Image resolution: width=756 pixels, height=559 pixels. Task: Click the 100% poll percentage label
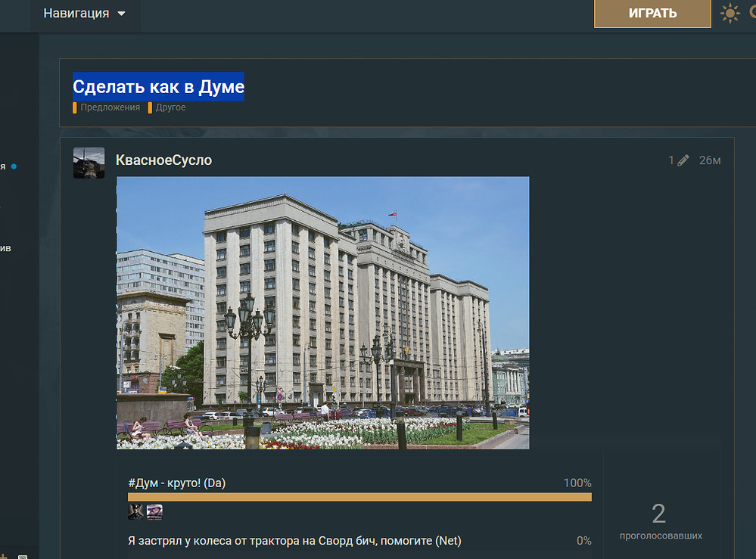tap(577, 483)
